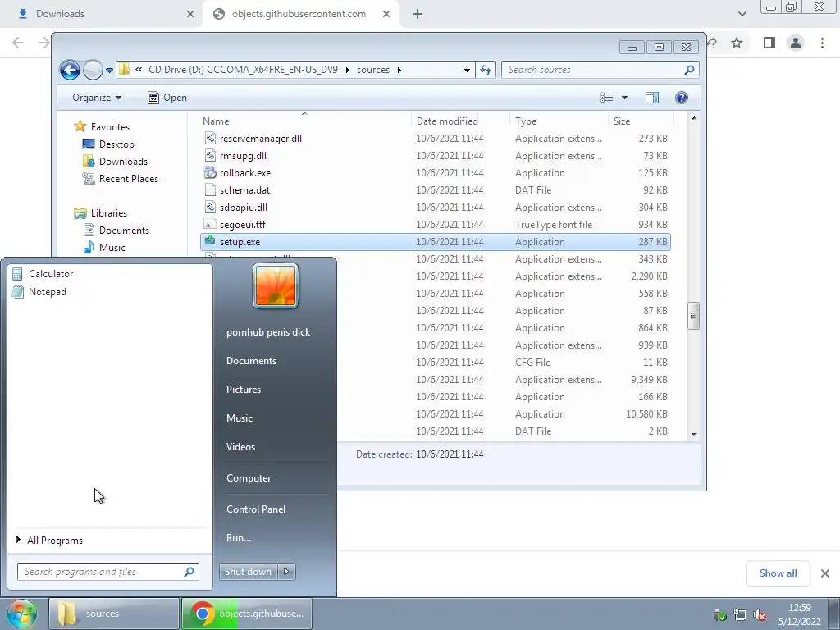Click the magnifier icon in Search sources
This screenshot has width=840, height=630.
click(689, 70)
